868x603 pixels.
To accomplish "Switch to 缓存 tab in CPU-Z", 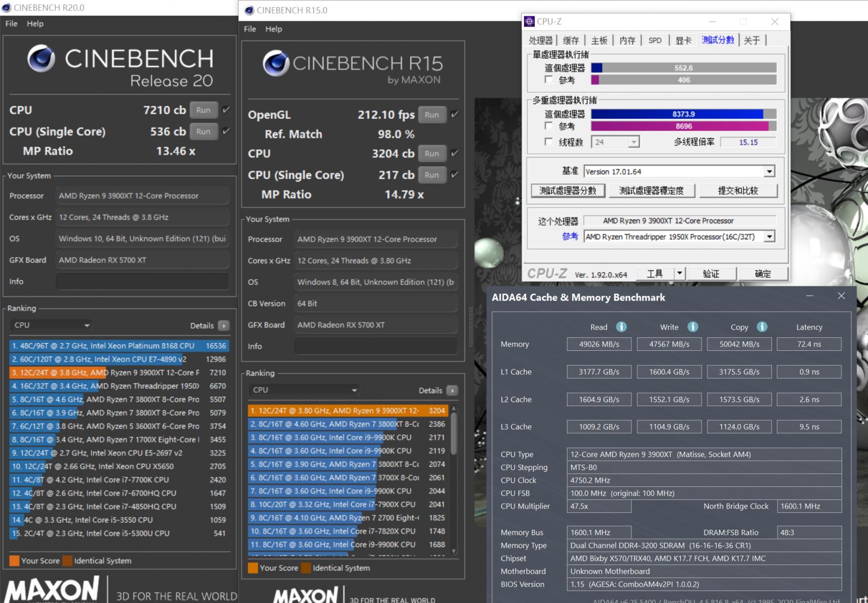I will tap(571, 40).
